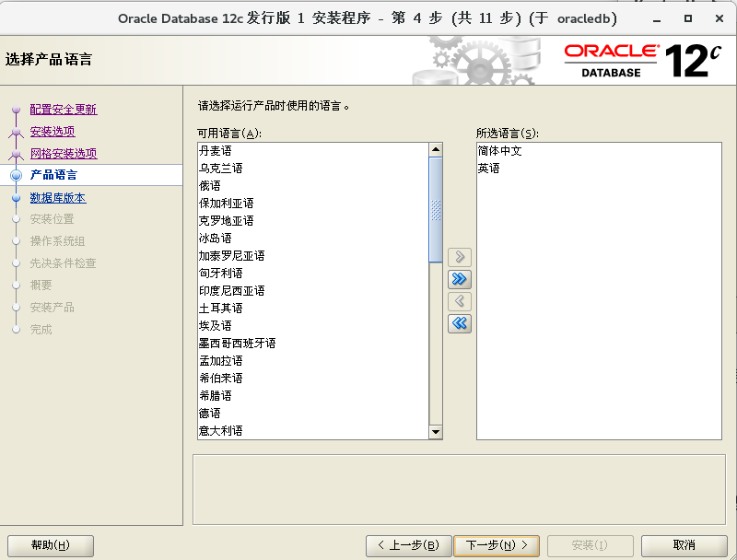Viewport: 737px width, 560px height.
Task: Choose 克罗地亚语 from the list
Action: pos(313,221)
